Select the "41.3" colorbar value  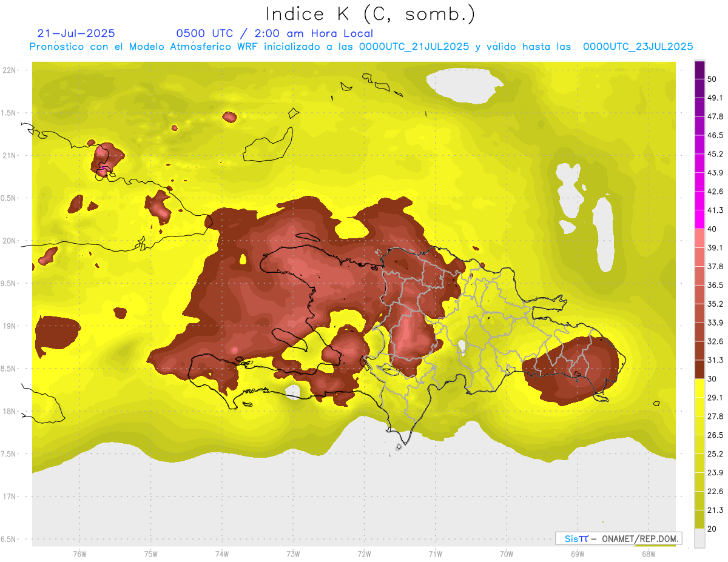click(715, 210)
